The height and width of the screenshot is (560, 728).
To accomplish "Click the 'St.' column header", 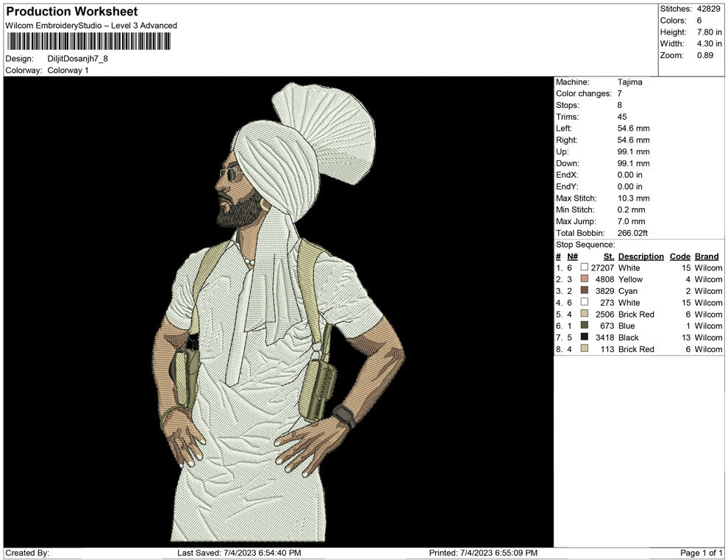I will pyautogui.click(x=609, y=256).
